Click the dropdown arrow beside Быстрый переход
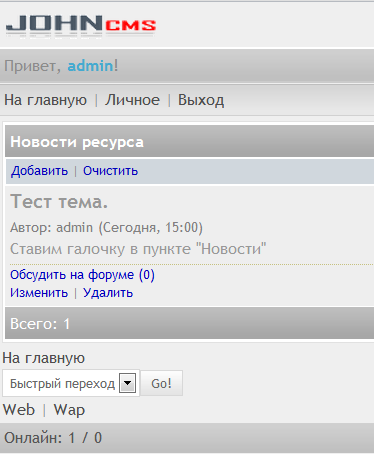The width and height of the screenshot is (374, 454). [x=127, y=383]
